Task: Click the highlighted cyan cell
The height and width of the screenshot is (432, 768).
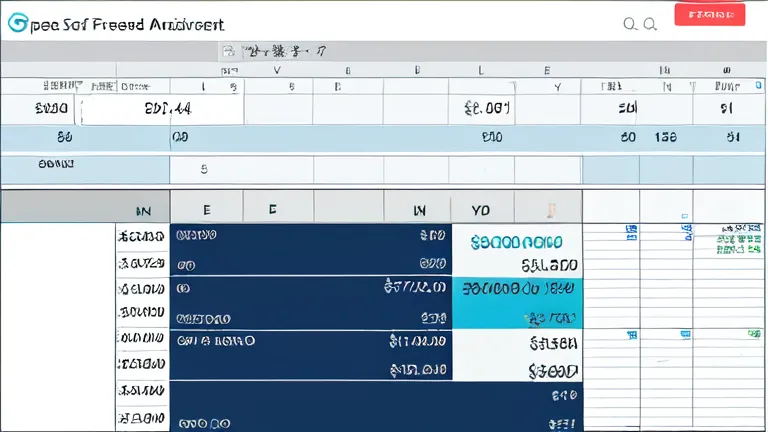Action: tap(517, 303)
